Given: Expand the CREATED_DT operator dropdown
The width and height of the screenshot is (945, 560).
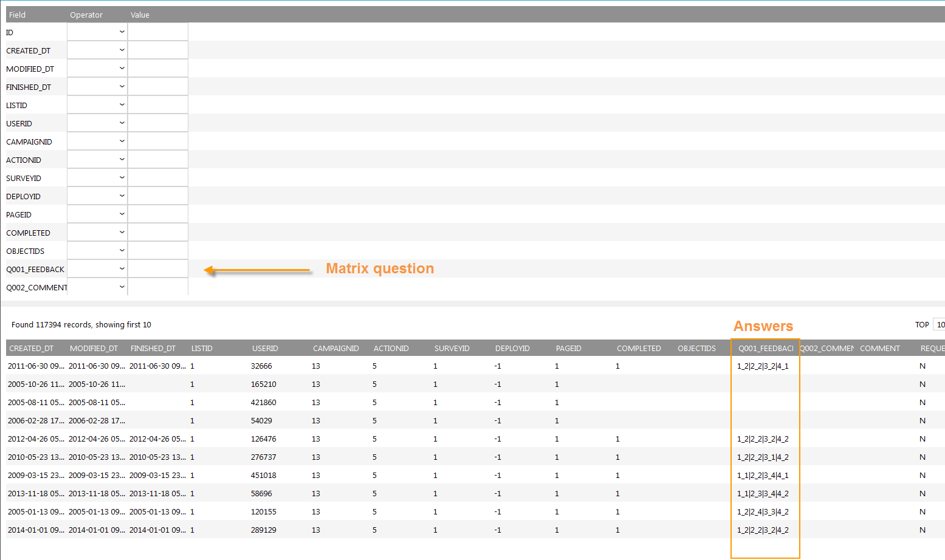Looking at the screenshot, I should coord(97,50).
